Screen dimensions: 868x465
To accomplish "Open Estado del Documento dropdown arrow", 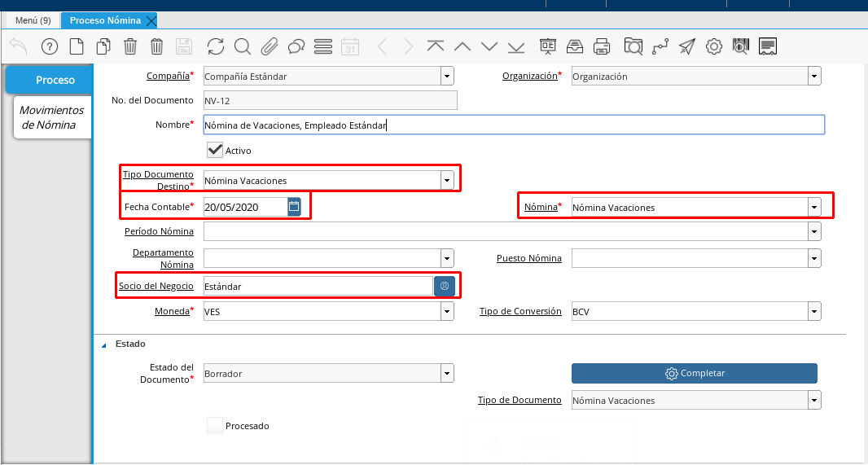I will coord(447,373).
